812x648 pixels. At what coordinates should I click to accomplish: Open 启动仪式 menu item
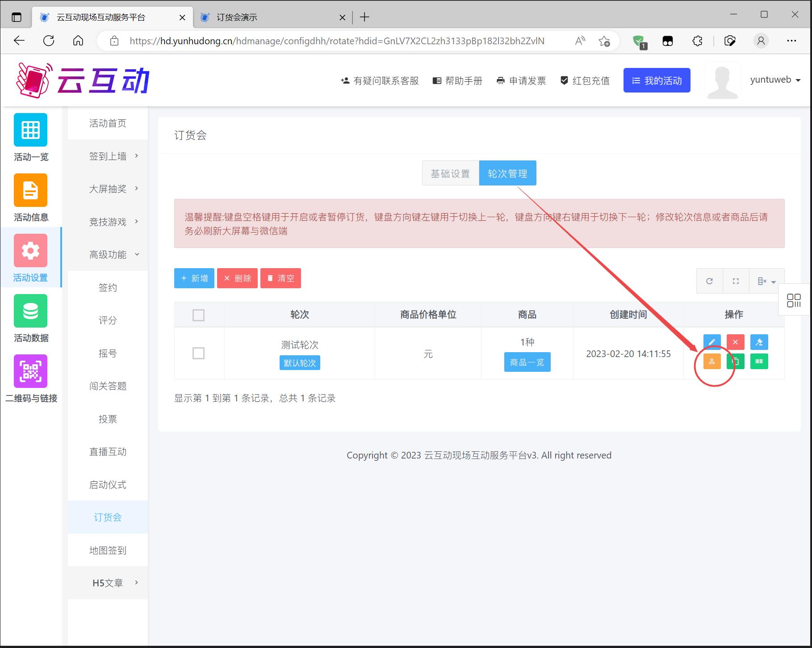[x=108, y=484]
